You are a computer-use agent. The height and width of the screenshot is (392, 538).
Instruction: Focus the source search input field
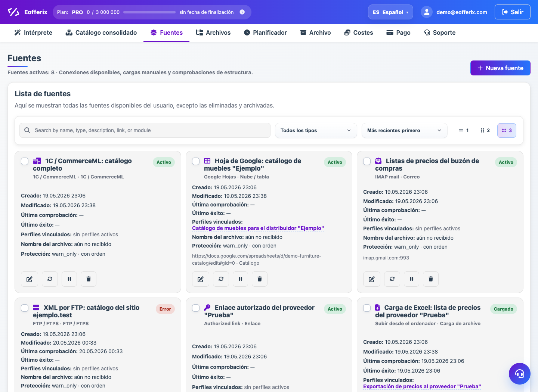[145, 130]
